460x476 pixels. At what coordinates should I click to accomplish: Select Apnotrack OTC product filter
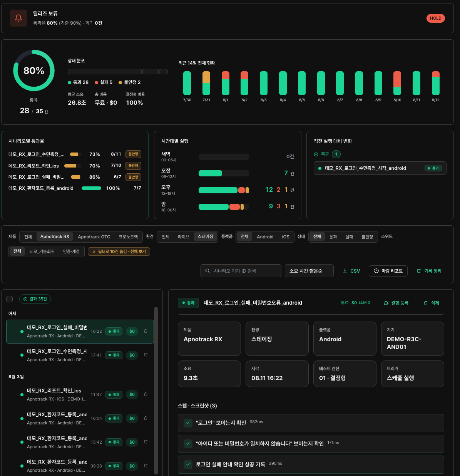coord(94,236)
